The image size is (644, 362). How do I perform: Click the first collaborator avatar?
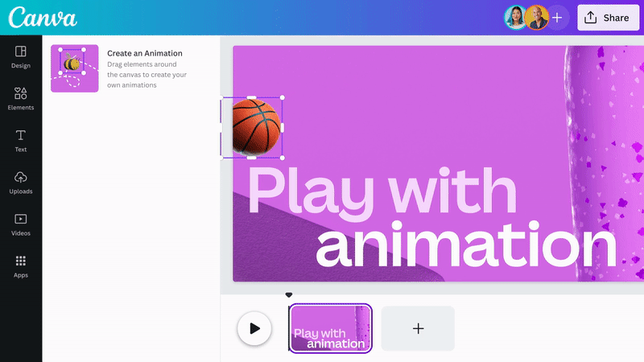(x=515, y=18)
